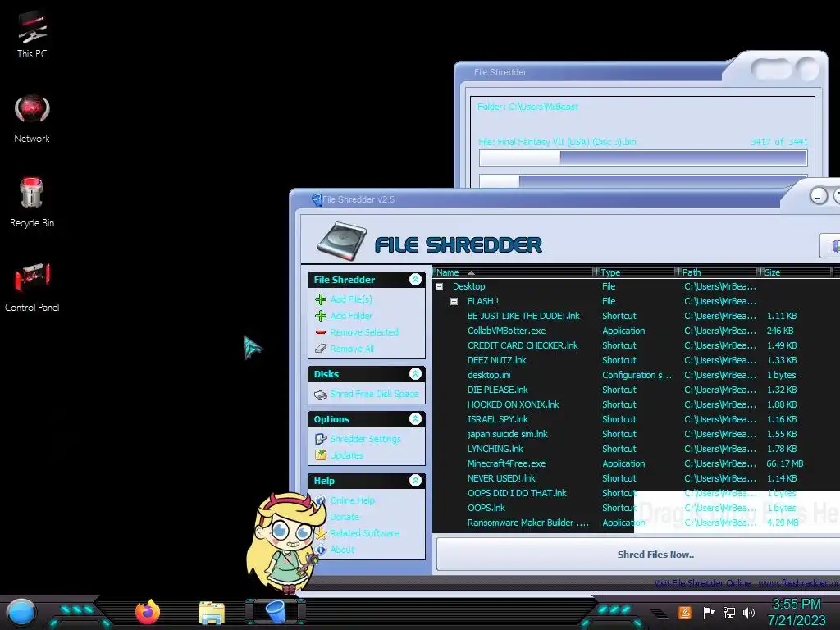Open File Explorer from the taskbar
840x630 pixels.
click(x=211, y=612)
